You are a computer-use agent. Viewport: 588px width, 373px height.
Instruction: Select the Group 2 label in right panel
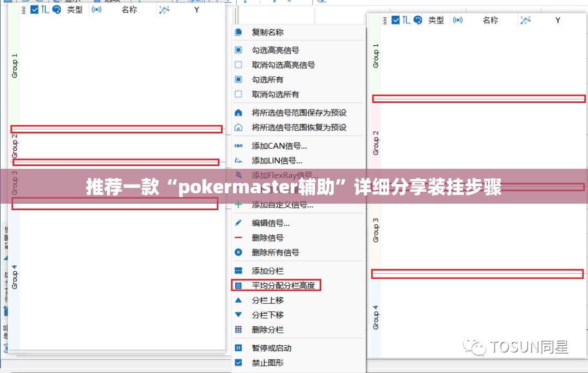(x=376, y=143)
